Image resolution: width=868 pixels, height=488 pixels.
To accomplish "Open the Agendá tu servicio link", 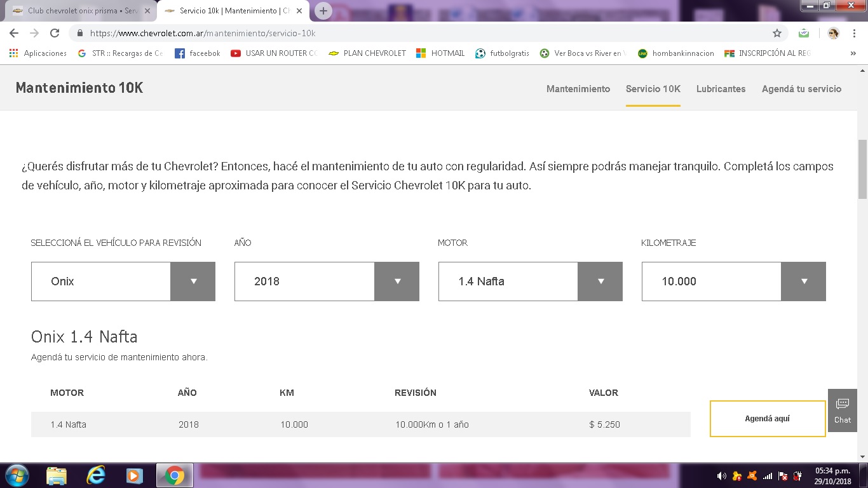I will 801,89.
